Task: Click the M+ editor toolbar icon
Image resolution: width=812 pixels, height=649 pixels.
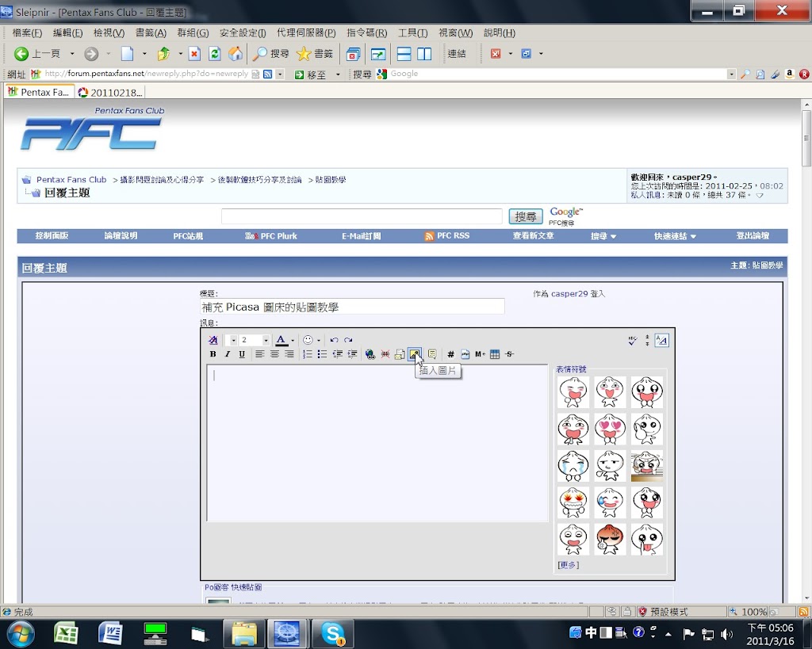Action: point(480,354)
